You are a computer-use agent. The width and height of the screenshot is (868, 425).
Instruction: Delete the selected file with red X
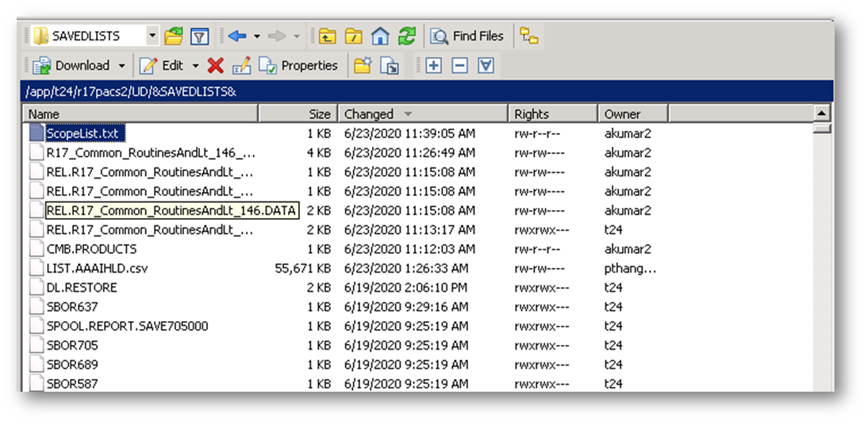point(215,66)
